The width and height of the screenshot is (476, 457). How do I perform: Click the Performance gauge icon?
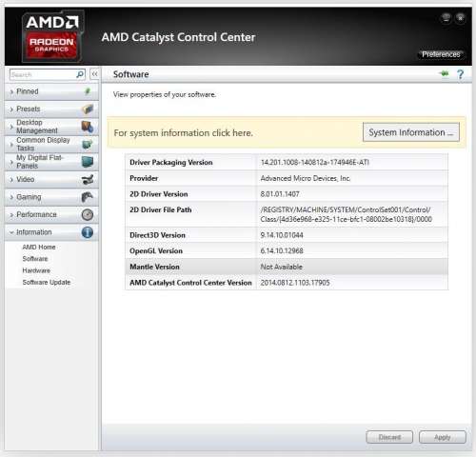(x=88, y=215)
